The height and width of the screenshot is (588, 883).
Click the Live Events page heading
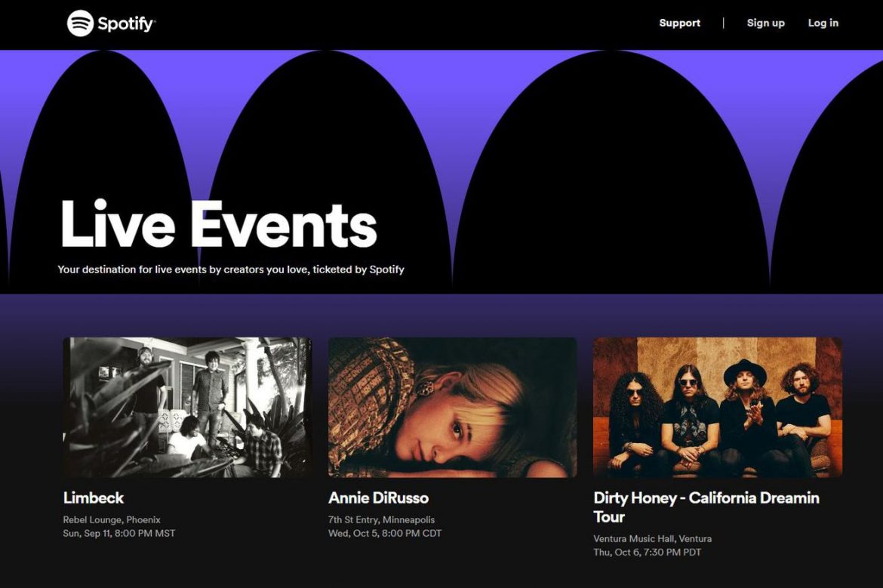[219, 223]
